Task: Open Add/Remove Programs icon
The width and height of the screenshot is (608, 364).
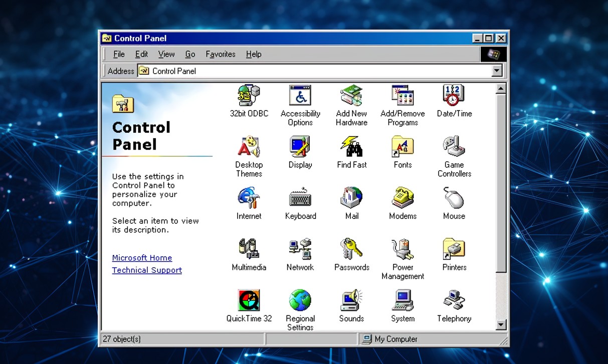Action: [402, 95]
